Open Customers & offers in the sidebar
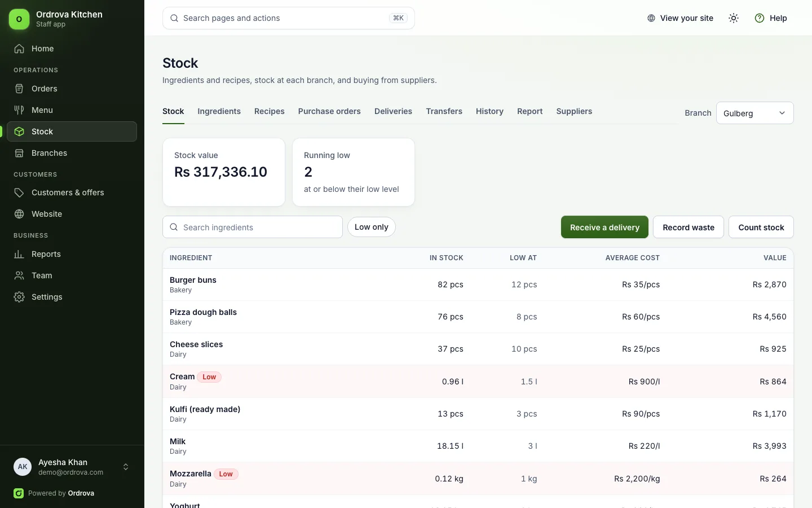The width and height of the screenshot is (812, 508). point(72,192)
